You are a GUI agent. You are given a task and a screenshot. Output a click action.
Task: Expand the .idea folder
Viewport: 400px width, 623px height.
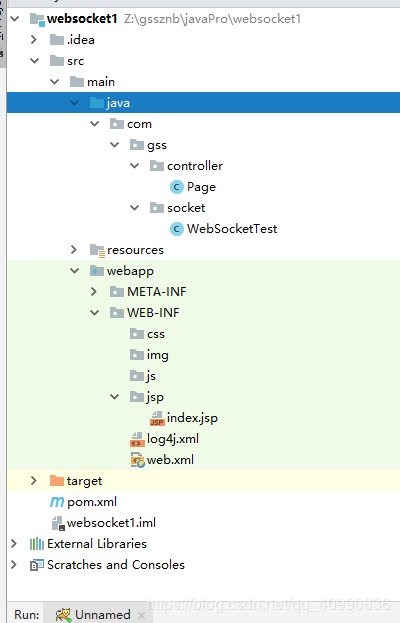34,40
